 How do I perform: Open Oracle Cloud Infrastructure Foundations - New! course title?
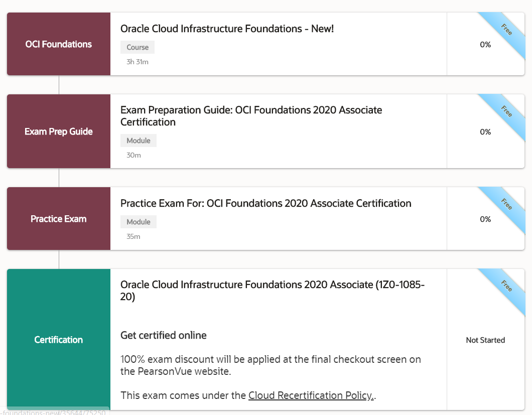click(x=227, y=29)
